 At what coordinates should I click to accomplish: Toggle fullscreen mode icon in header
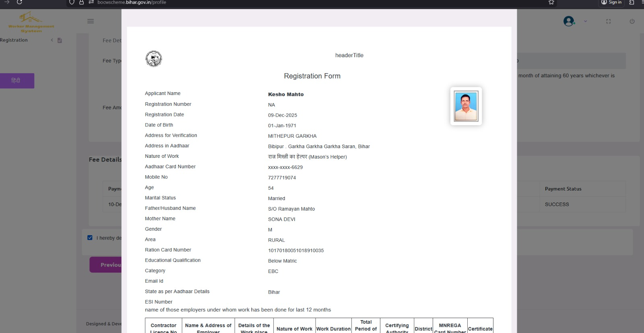click(x=608, y=21)
